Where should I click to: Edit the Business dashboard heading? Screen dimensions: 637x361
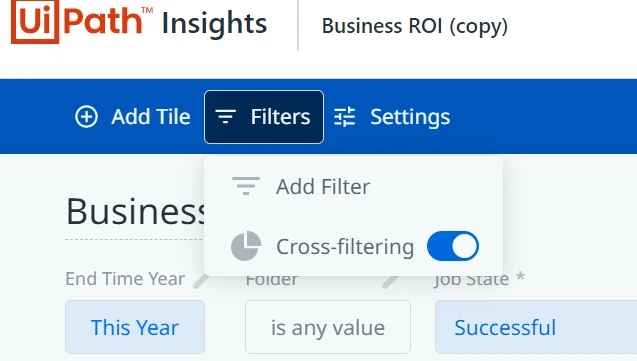point(136,211)
